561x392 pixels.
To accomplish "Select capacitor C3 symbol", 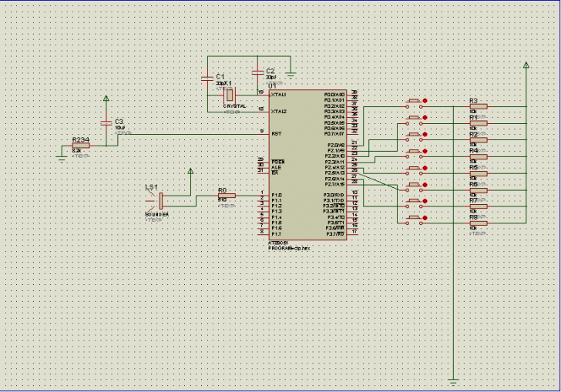I will (x=106, y=123).
